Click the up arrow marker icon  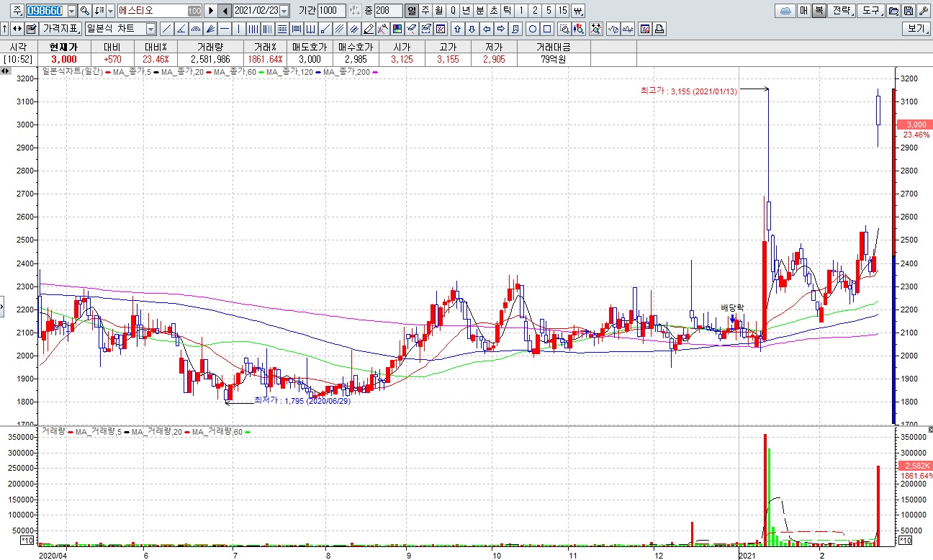tap(457, 29)
